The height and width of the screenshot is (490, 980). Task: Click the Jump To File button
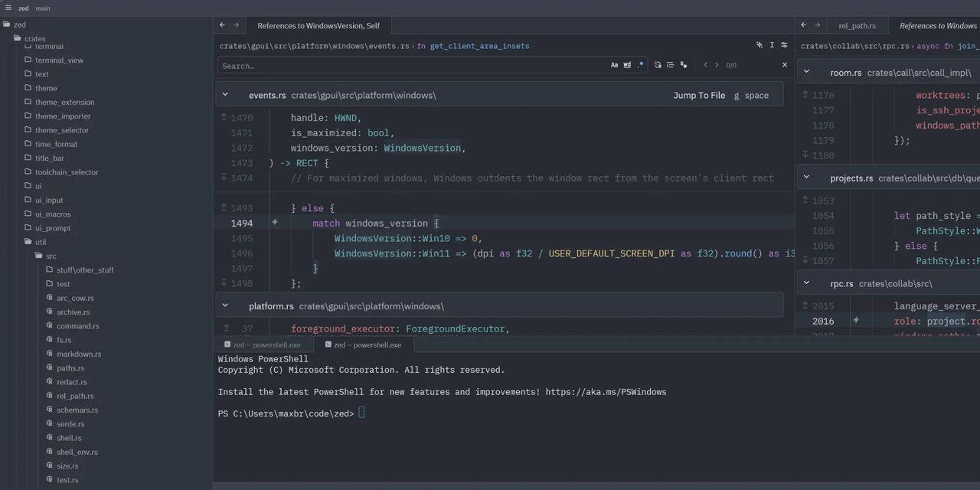click(x=698, y=95)
